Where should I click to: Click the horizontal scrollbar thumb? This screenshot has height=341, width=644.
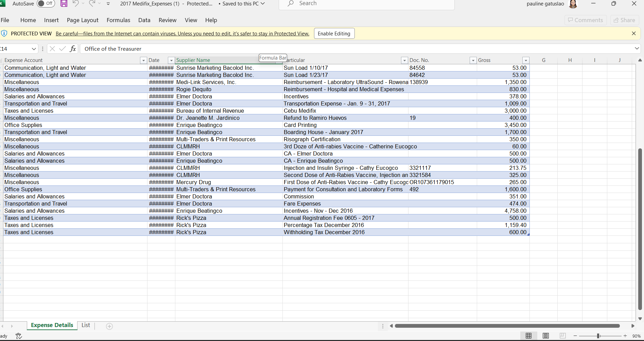[507, 326]
